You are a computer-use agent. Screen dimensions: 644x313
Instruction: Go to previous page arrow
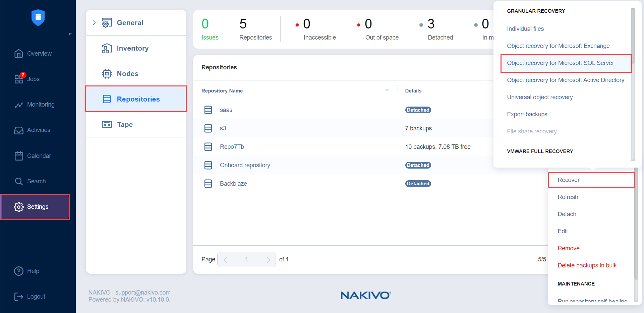pos(225,260)
